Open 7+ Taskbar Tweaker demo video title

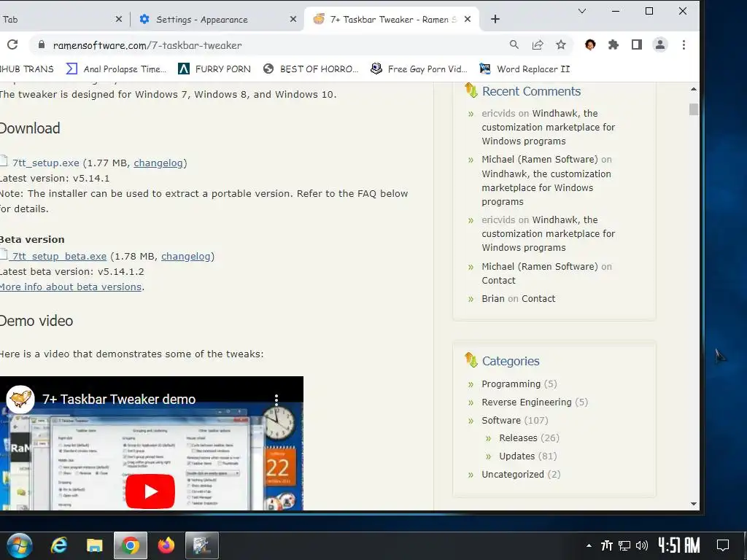tap(119, 399)
